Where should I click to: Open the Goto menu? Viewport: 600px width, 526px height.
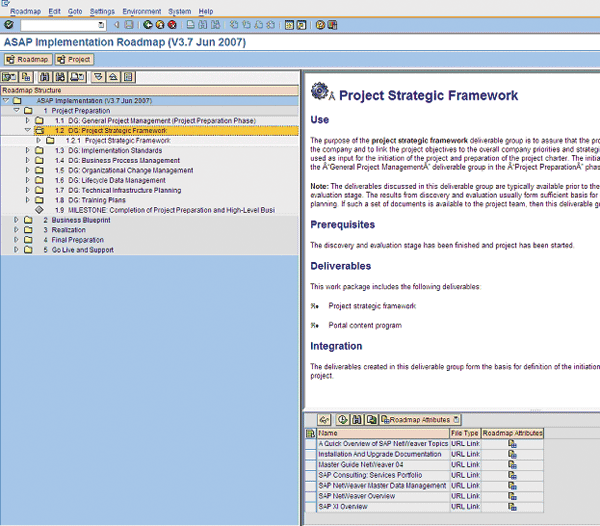click(76, 10)
